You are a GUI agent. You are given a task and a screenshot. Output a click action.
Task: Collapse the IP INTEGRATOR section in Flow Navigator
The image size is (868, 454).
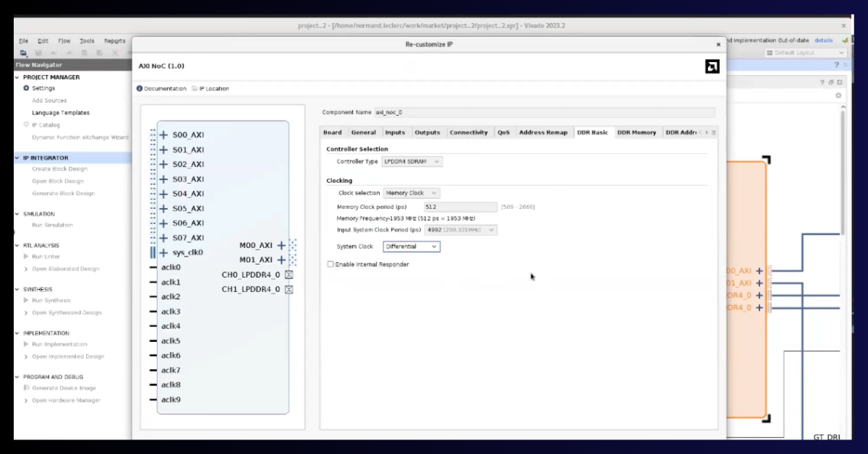click(x=16, y=156)
